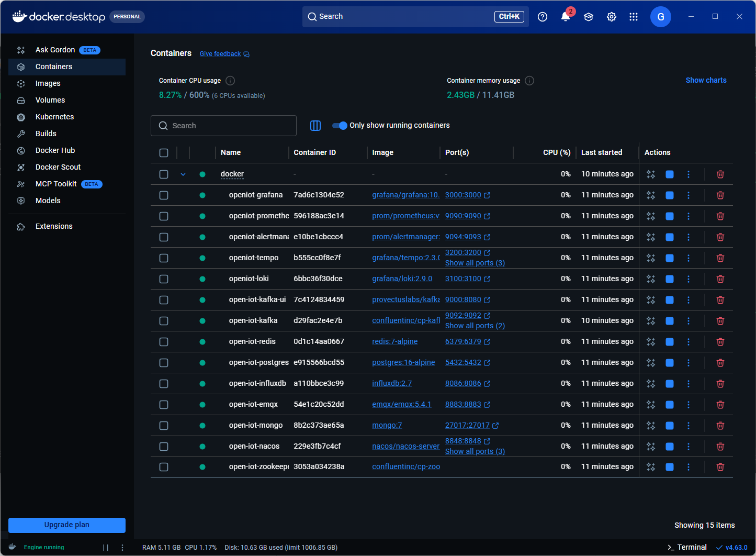This screenshot has width=756, height=556.
Task: Click the Docker whale icon in status bar
Action: pyautogui.click(x=13, y=547)
